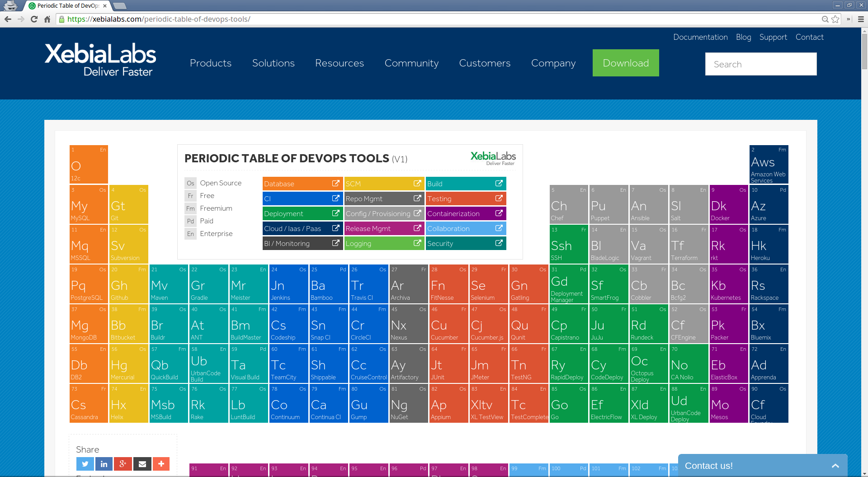Open the MongoDB (Mg) element tile
The width and height of the screenshot is (868, 477).
(89, 323)
